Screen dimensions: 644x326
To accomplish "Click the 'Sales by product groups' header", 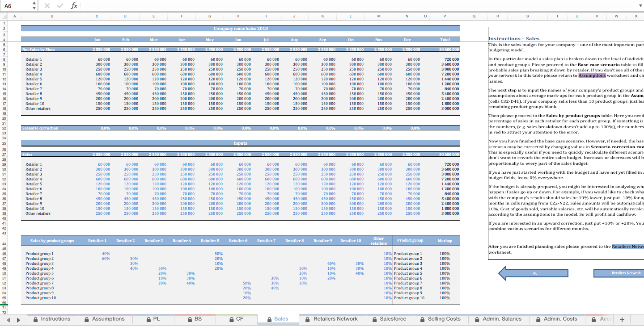I will 51,241.
